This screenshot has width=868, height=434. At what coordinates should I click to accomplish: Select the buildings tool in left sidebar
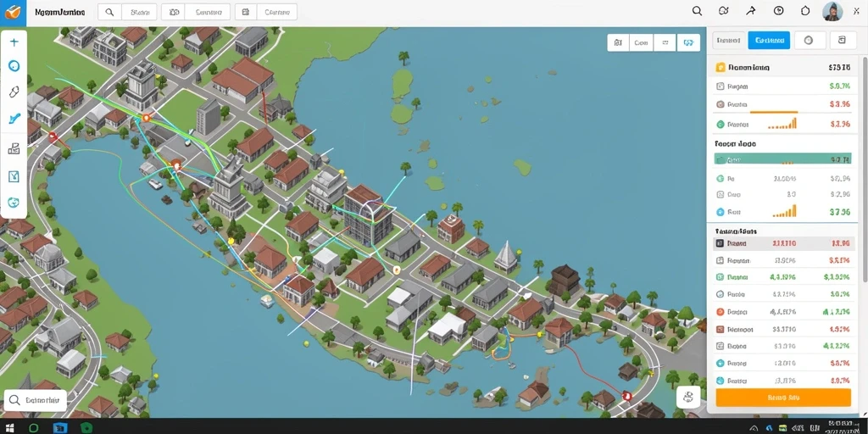click(14, 148)
